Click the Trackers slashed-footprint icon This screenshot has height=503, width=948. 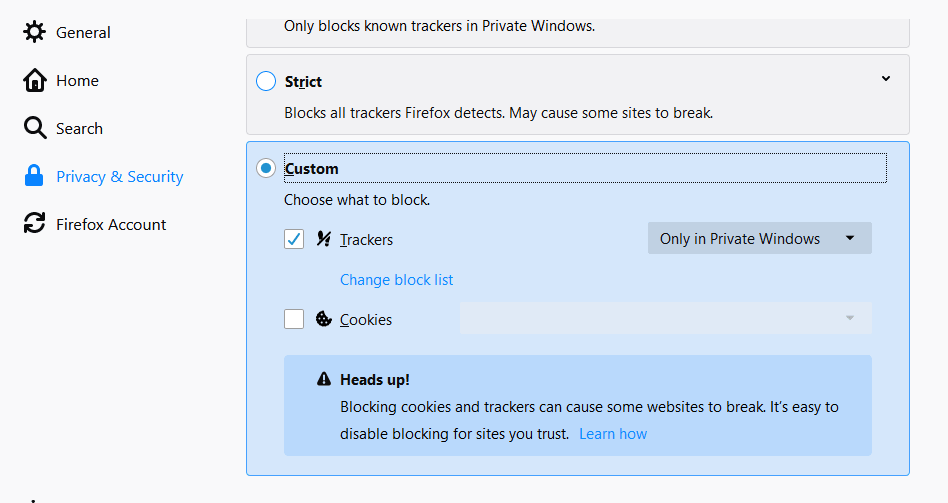(323, 239)
